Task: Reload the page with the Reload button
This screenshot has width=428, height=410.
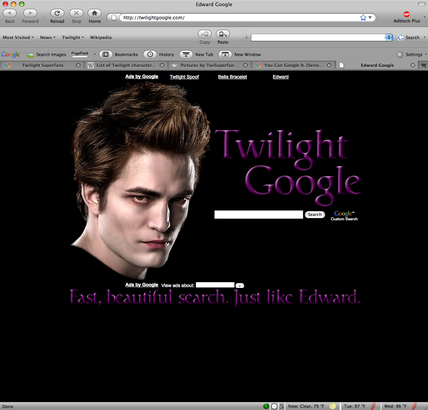Action: pyautogui.click(x=57, y=13)
